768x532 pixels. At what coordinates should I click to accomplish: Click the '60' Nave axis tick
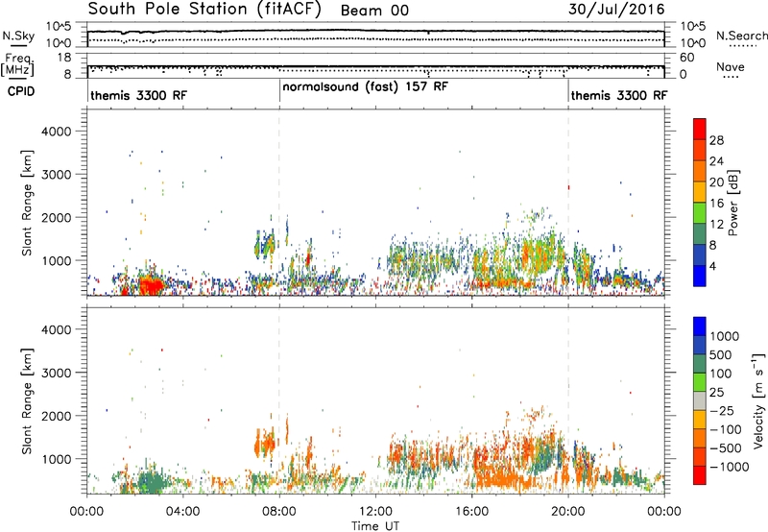click(687, 58)
